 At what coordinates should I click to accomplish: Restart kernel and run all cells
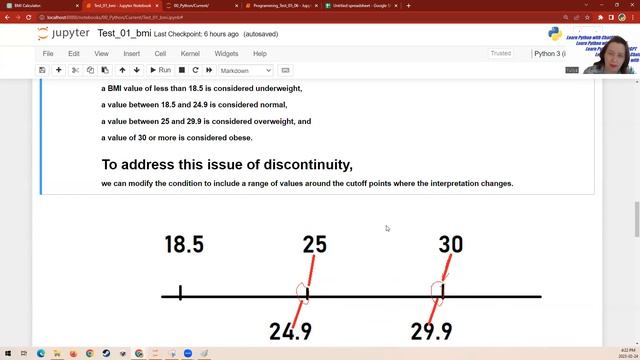click(209, 70)
